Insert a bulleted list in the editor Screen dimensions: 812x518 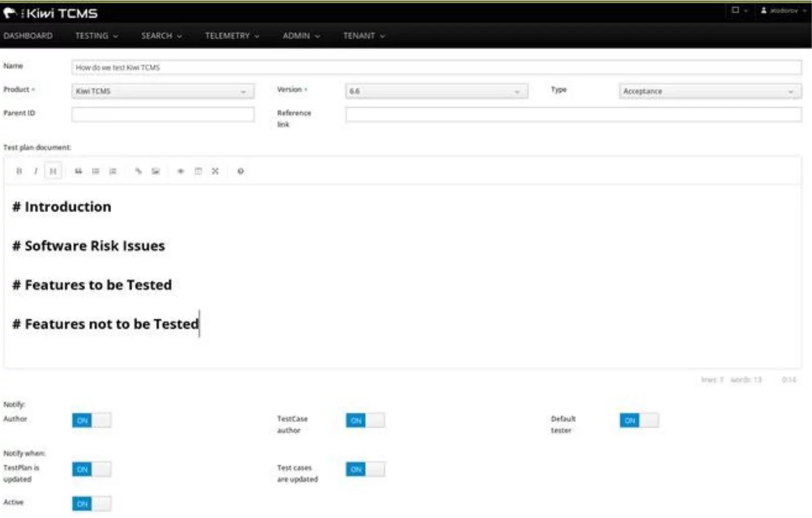tap(95, 171)
